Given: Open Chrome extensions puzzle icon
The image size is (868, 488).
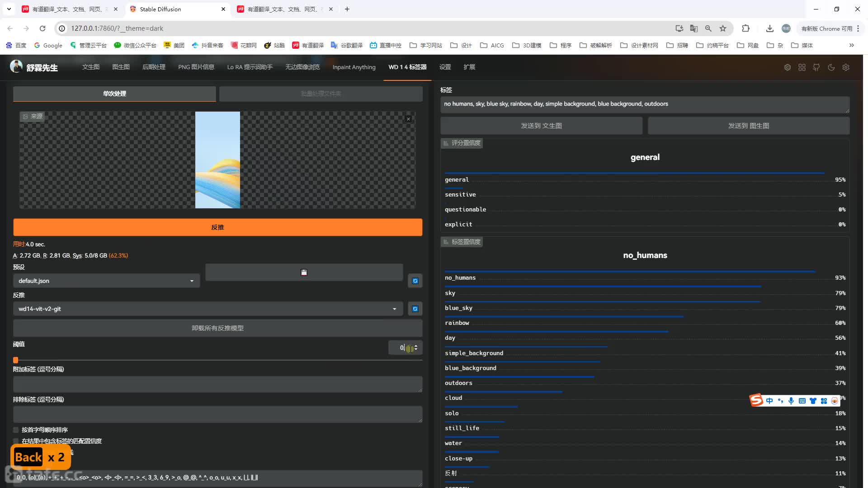Looking at the screenshot, I should (745, 28).
